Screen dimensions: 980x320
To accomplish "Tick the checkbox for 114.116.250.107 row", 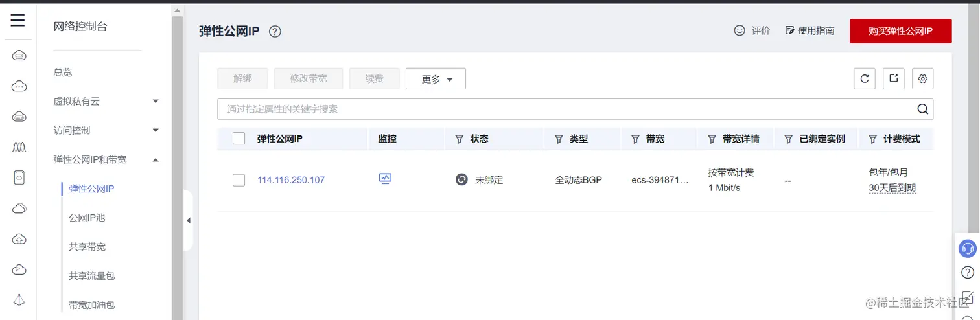I will pyautogui.click(x=239, y=180).
